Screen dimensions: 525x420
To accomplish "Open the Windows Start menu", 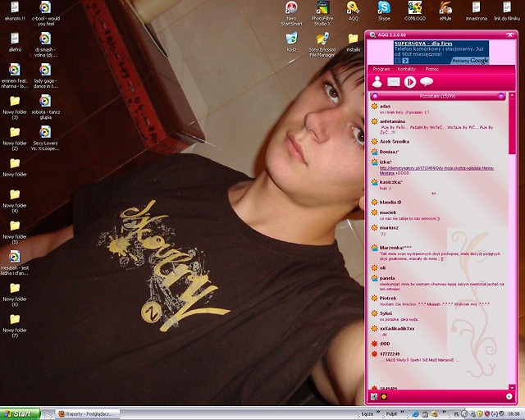I will (x=20, y=414).
